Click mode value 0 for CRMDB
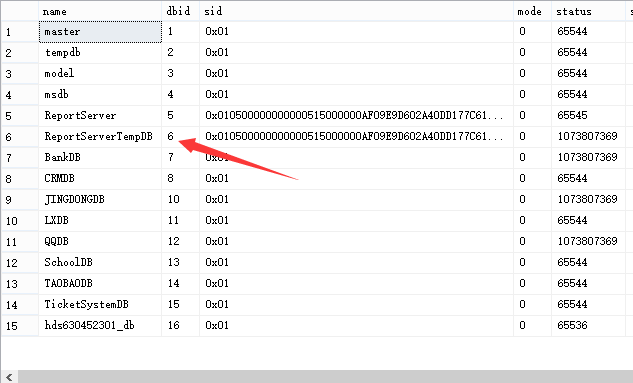 pyautogui.click(x=532, y=178)
